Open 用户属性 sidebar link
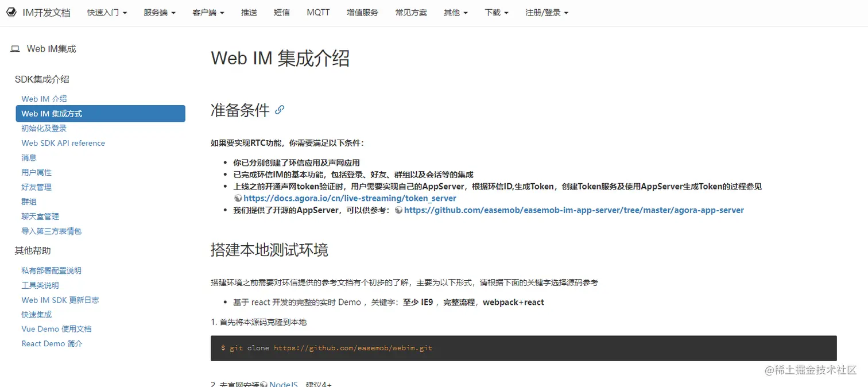The image size is (868, 387). click(37, 172)
